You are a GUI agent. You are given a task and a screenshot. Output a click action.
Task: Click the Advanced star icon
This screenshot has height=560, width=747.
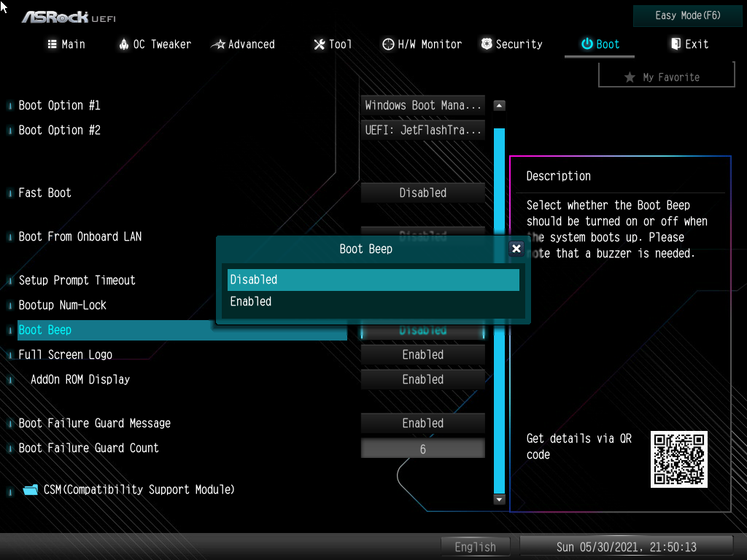click(218, 44)
